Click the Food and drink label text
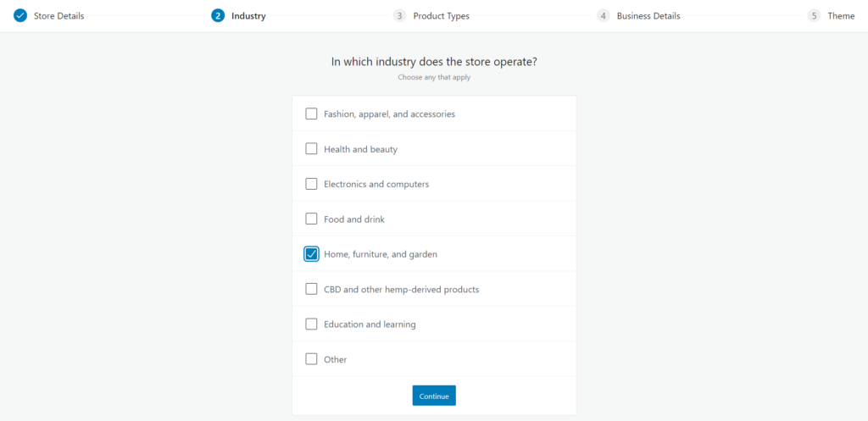Screen dimensions: 868x421 pos(353,219)
